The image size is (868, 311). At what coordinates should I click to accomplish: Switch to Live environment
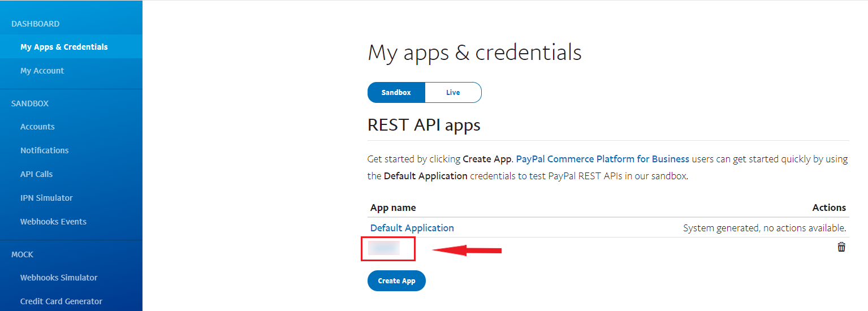tap(453, 92)
